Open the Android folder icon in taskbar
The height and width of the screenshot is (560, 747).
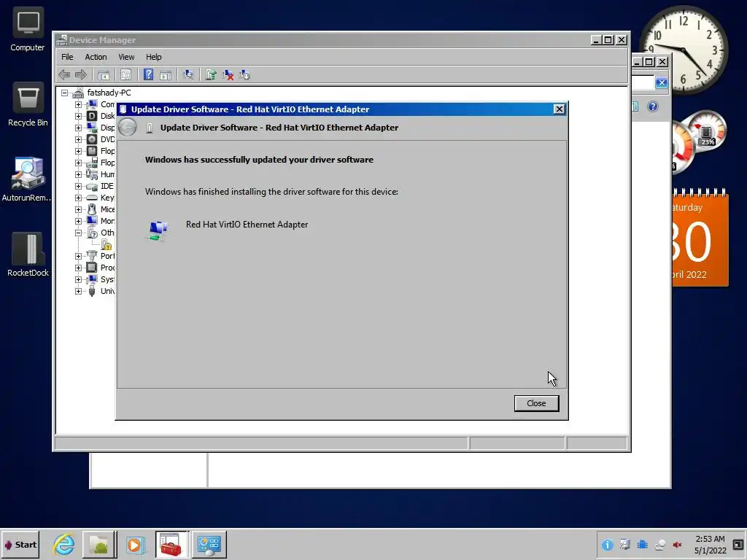pyautogui.click(x=99, y=544)
